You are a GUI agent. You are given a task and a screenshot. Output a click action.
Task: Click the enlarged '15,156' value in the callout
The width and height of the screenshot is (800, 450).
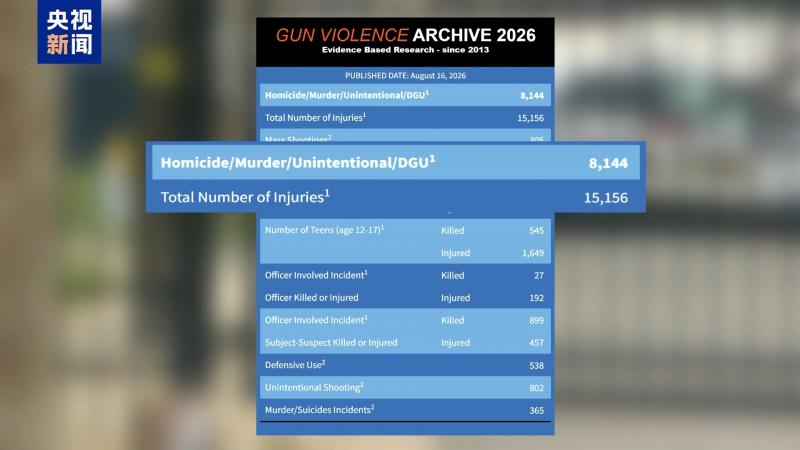[x=606, y=198]
